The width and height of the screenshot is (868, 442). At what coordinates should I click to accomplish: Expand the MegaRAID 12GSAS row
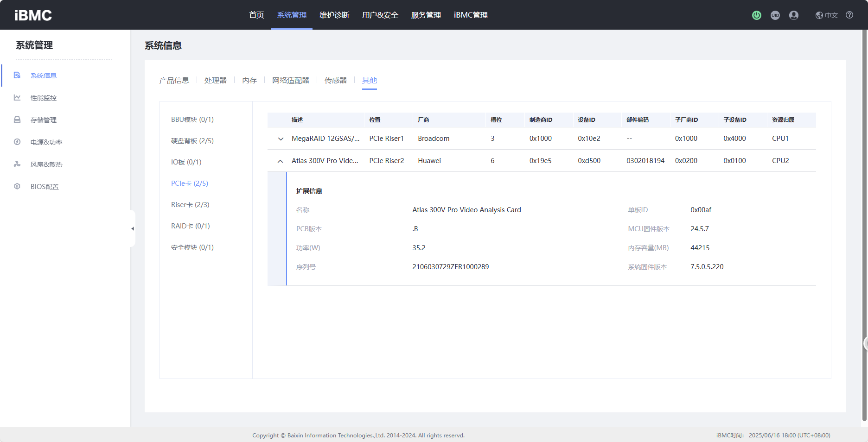click(281, 139)
